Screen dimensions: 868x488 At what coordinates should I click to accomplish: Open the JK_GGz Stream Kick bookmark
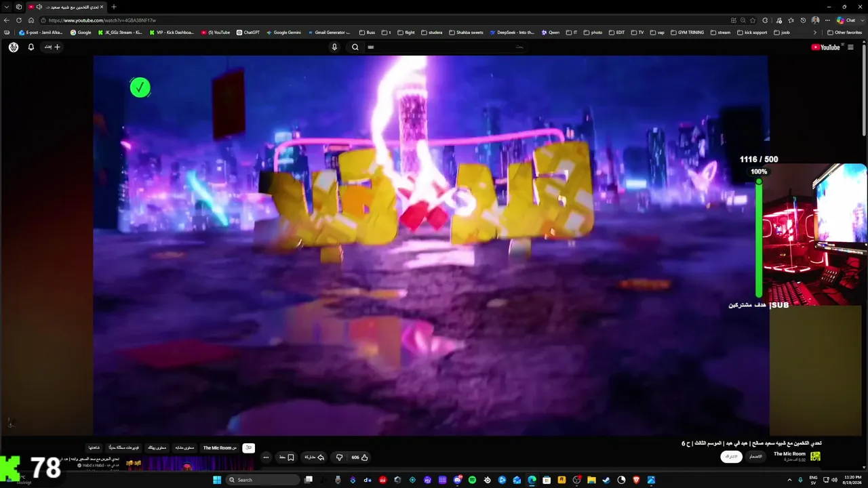click(120, 33)
